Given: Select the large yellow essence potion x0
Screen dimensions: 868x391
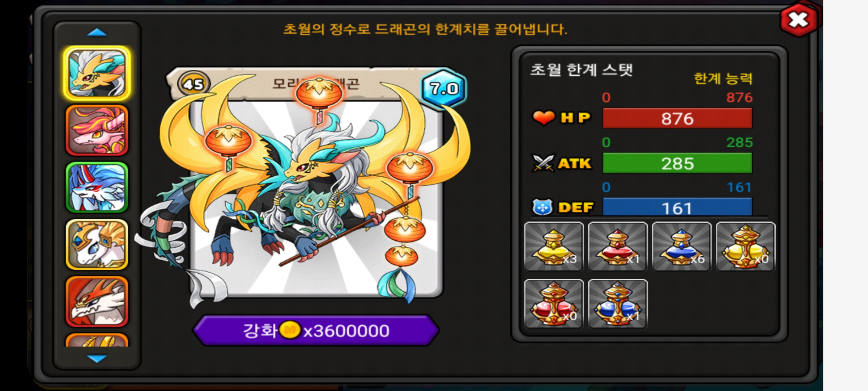Looking at the screenshot, I should (x=745, y=247).
